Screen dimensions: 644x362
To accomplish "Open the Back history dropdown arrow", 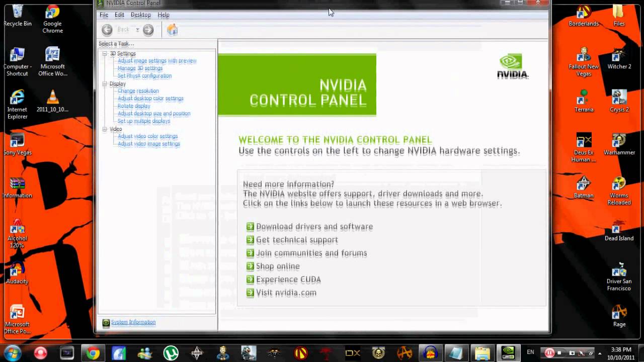I will pos(137,30).
